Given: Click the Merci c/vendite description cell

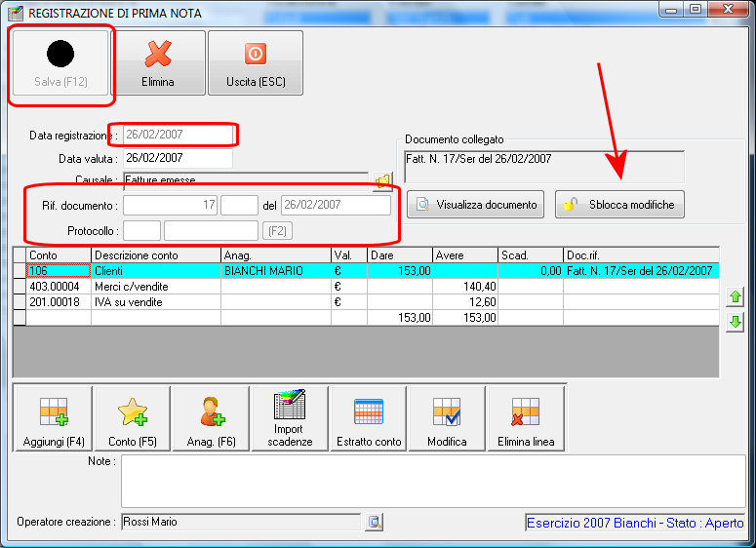Looking at the screenshot, I should point(156,287).
